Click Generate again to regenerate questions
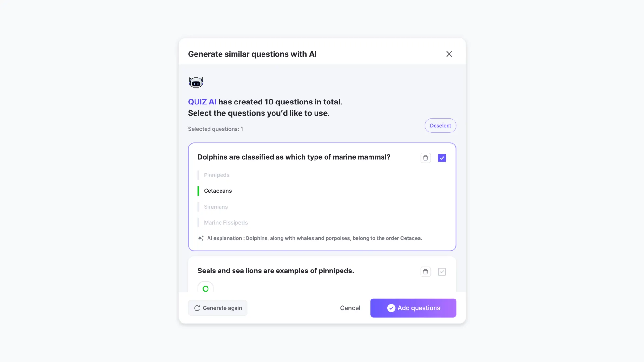 (x=218, y=308)
